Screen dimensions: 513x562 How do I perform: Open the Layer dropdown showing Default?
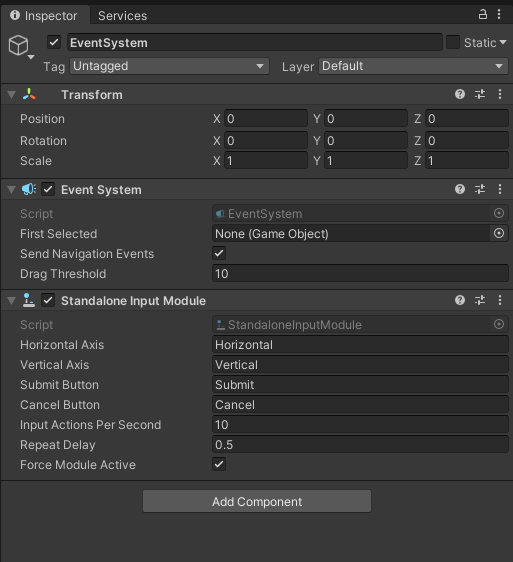pyautogui.click(x=413, y=66)
